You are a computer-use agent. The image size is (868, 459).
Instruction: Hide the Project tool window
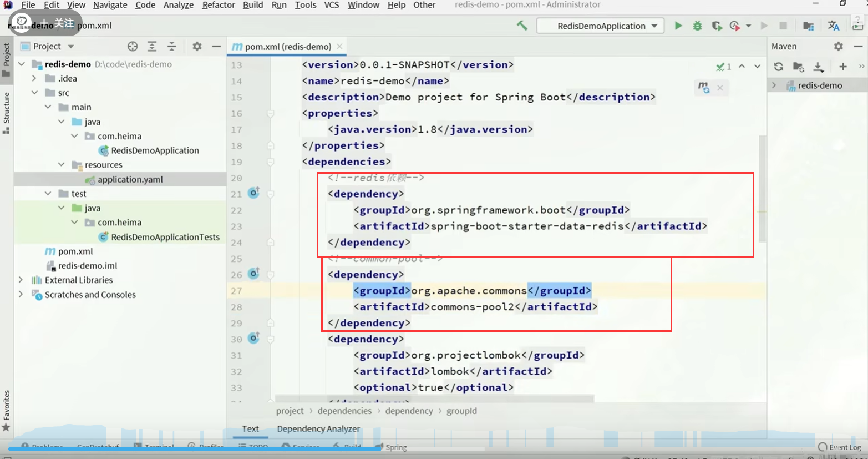tap(216, 46)
